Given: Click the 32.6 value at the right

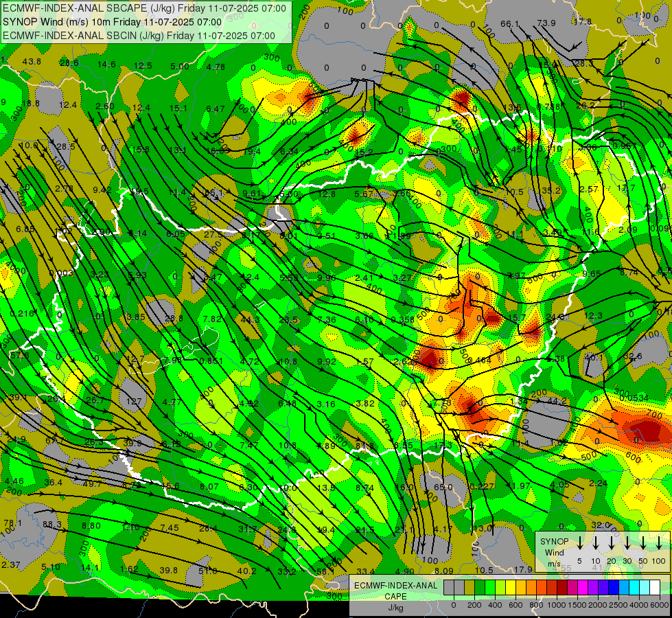Looking at the screenshot, I should pyautogui.click(x=633, y=356).
